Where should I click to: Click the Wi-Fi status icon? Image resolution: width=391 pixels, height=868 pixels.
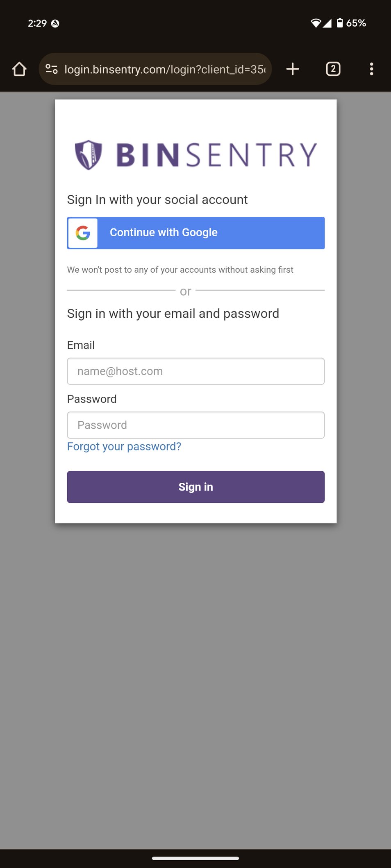[316, 23]
